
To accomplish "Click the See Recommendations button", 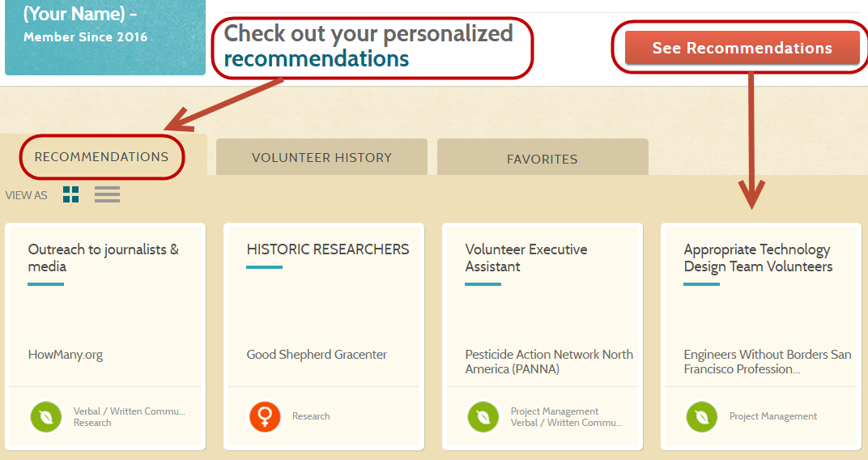I will (x=742, y=48).
